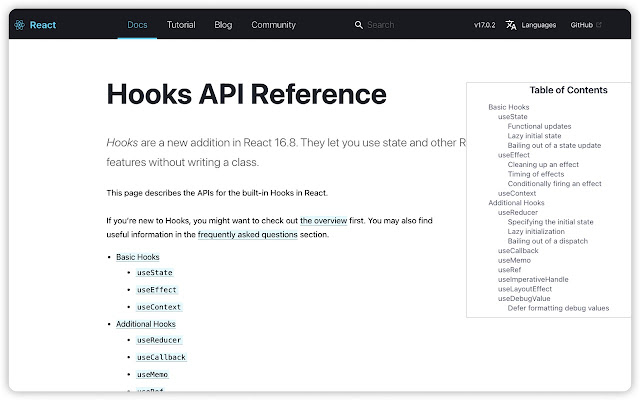
Task: Open Additional Hooks in Table of Contents
Action: [x=516, y=203]
